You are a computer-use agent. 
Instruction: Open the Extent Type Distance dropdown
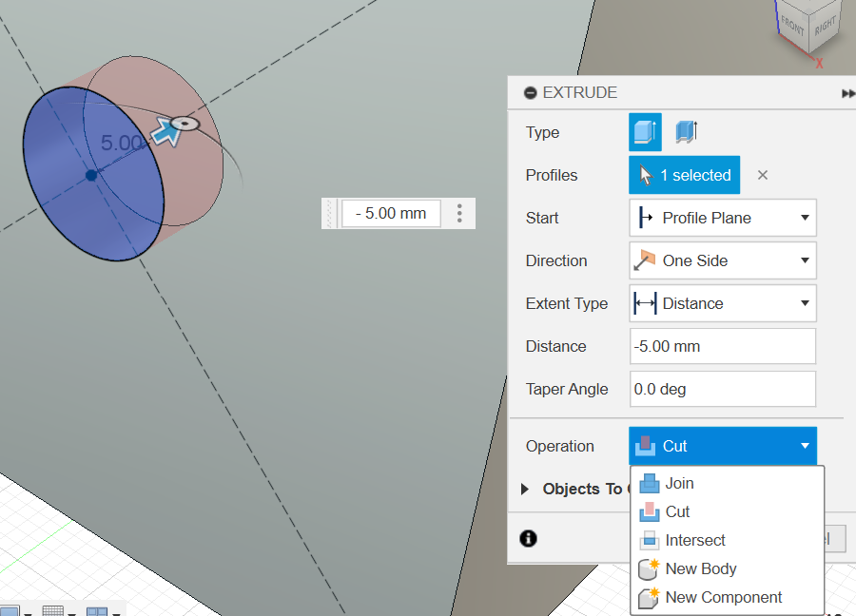point(722,303)
